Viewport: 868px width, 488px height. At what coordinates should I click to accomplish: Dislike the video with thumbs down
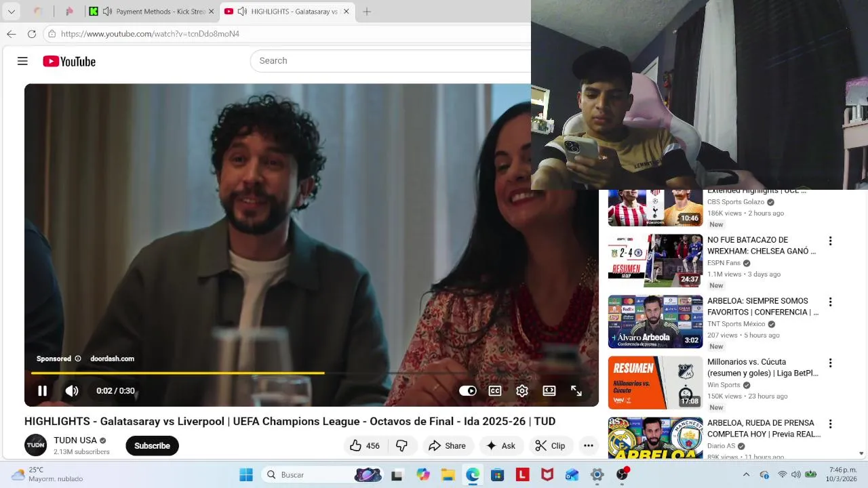pos(401,445)
